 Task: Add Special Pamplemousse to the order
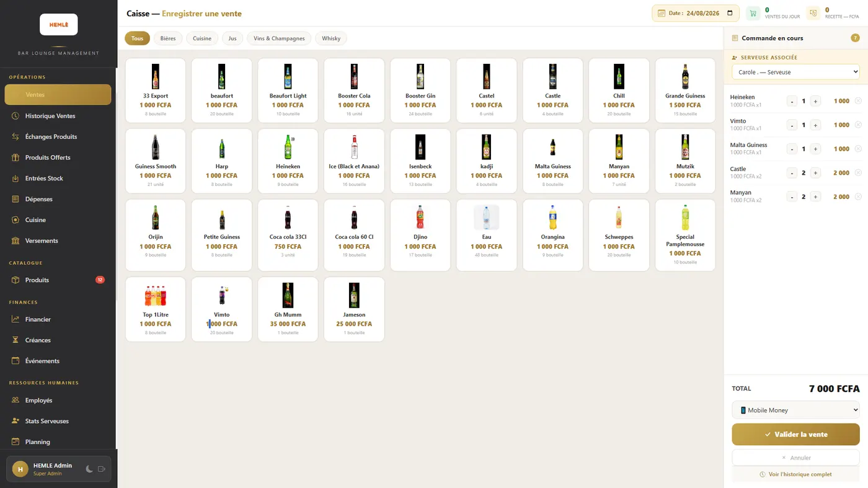click(x=685, y=235)
